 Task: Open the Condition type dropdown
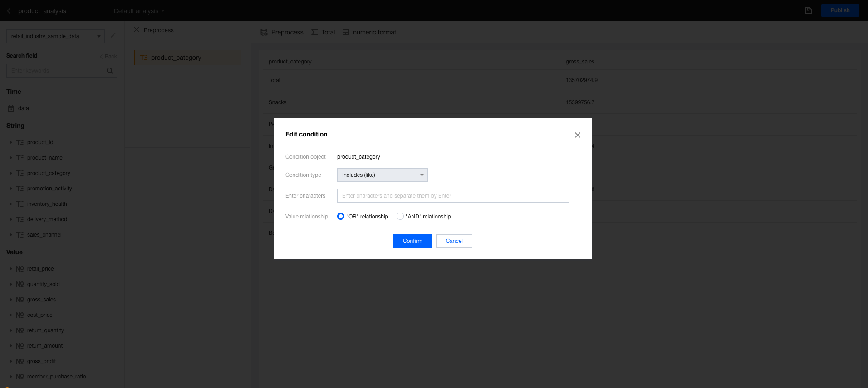pos(382,175)
